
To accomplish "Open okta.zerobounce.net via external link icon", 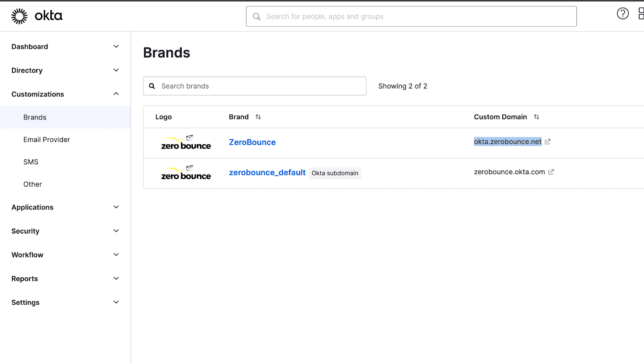I will (548, 142).
